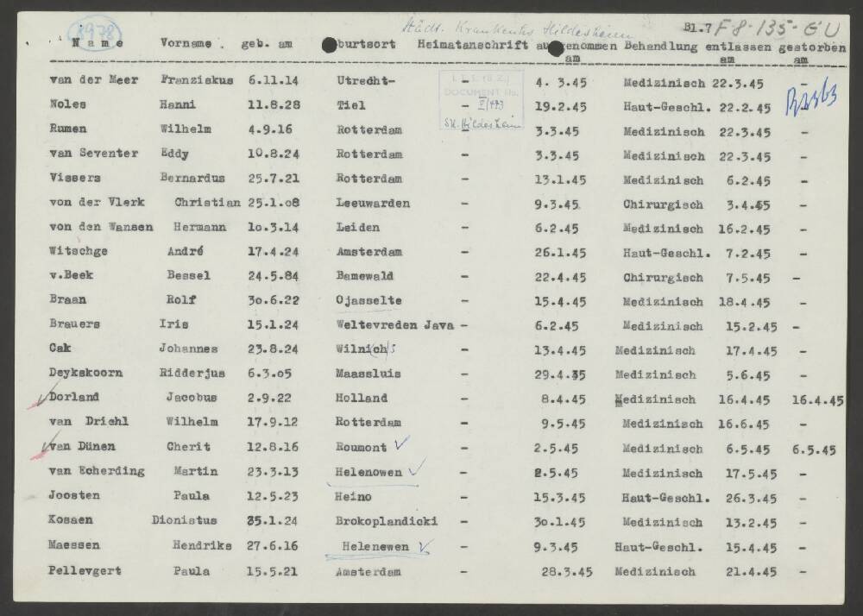This screenshot has height=616, width=863.
Task: Click the blue checkmark next to Roumont
Action: (400, 445)
